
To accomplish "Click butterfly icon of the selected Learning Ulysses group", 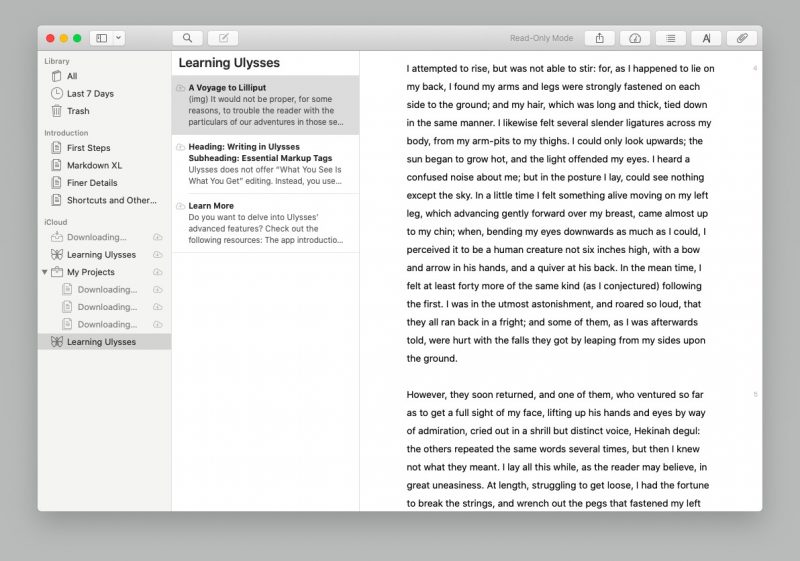I will pos(57,342).
